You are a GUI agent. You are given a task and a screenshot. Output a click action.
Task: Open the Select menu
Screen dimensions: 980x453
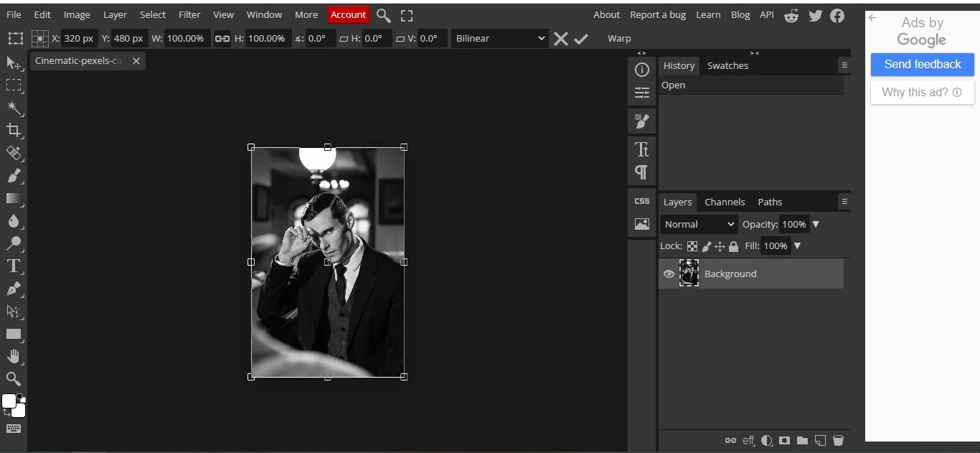tap(153, 14)
